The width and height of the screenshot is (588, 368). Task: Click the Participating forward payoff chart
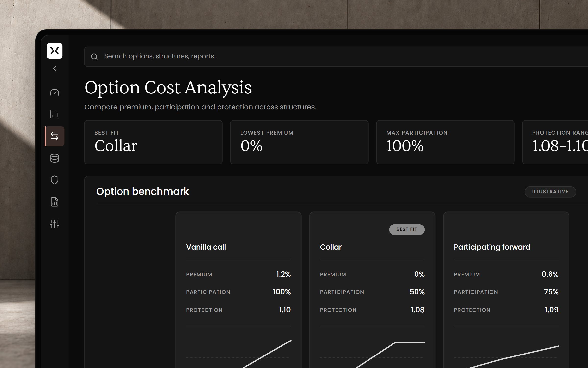tap(506, 356)
